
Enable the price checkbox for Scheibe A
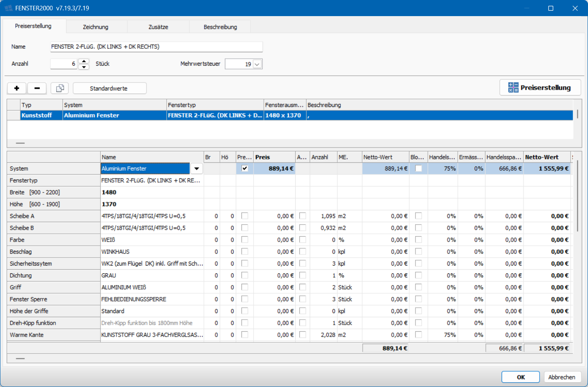click(245, 216)
